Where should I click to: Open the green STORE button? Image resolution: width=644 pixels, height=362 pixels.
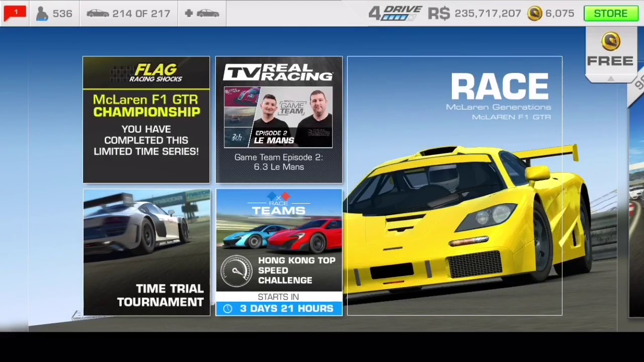point(610,14)
